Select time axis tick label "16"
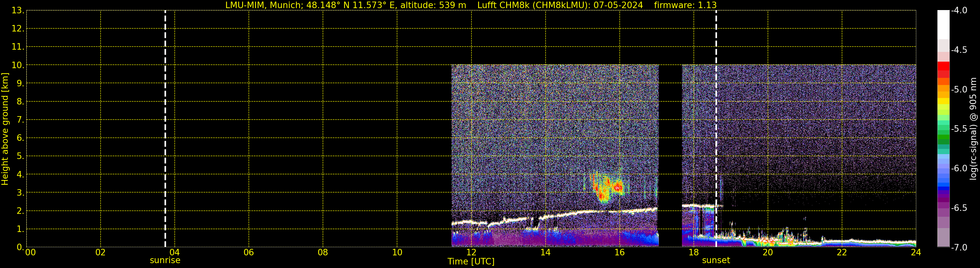The width and height of the screenshot is (980, 268). 620,252
